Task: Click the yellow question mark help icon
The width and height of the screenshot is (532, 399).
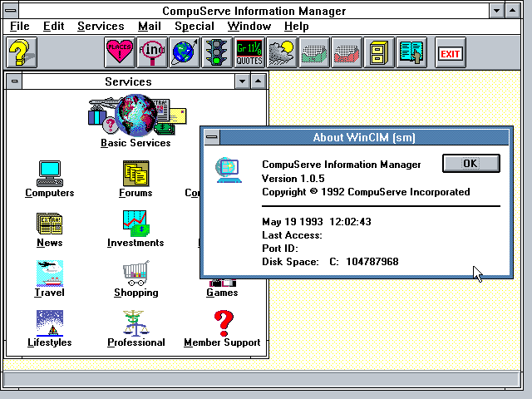Action: click(21, 53)
